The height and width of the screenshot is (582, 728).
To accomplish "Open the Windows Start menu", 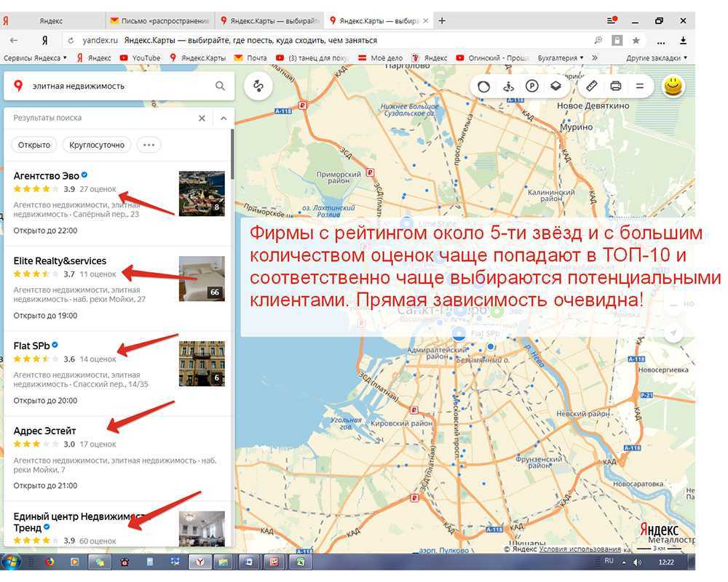I will [10, 562].
